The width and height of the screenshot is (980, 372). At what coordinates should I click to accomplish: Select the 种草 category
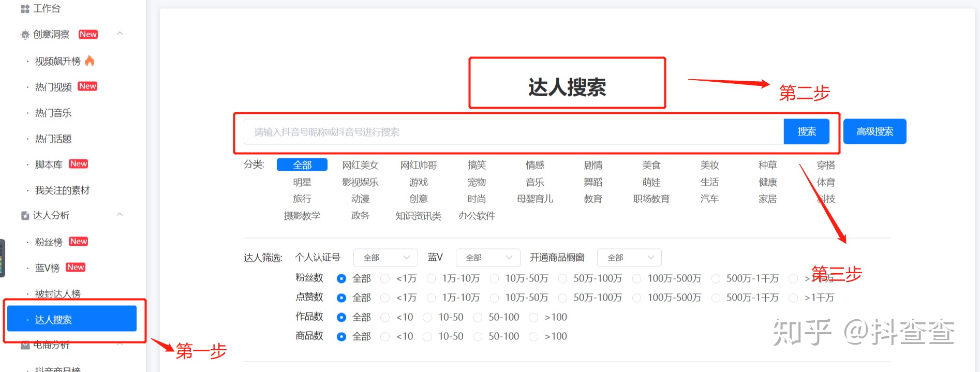768,165
